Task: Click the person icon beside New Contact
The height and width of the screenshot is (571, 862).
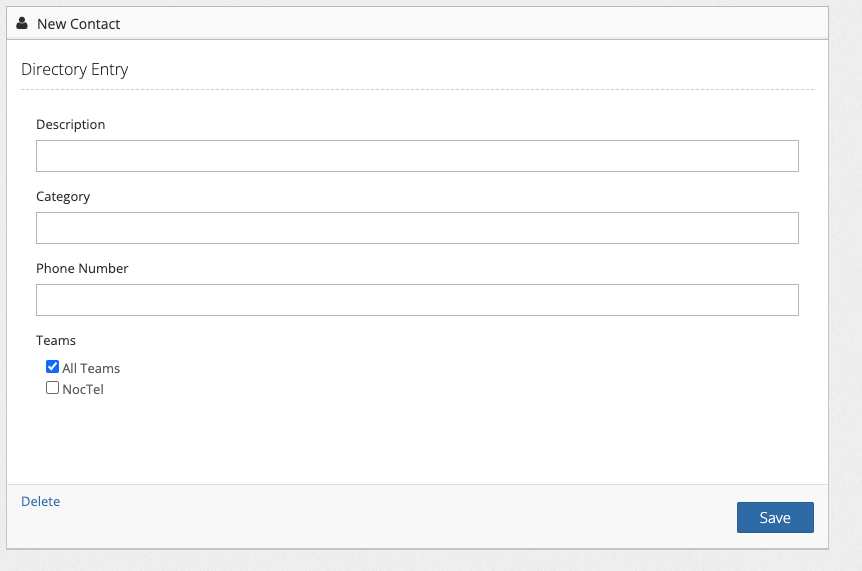Action: point(22,23)
